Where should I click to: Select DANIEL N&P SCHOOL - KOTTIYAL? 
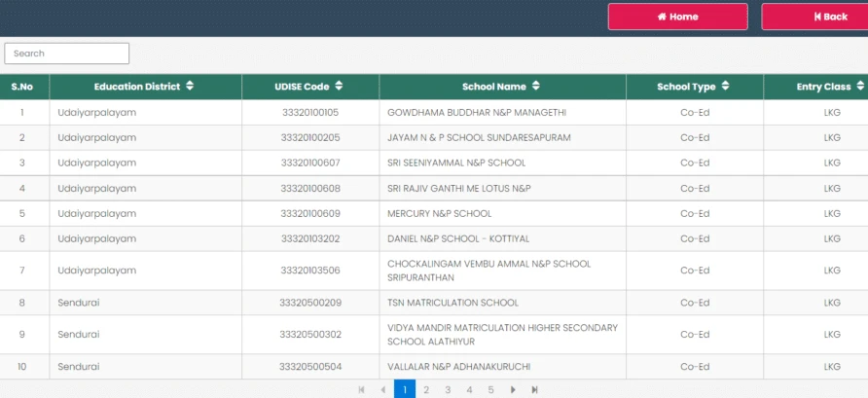click(458, 238)
